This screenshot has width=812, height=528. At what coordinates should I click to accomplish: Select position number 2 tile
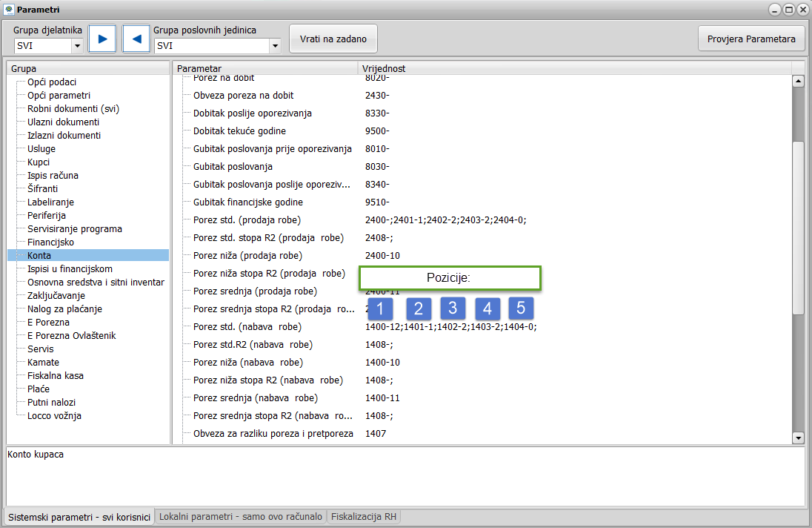[x=419, y=308]
